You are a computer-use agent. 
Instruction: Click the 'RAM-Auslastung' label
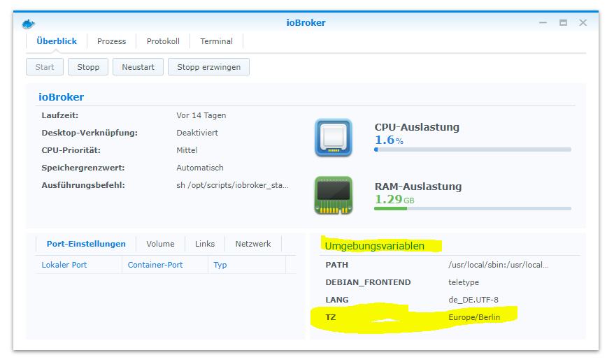[418, 187]
